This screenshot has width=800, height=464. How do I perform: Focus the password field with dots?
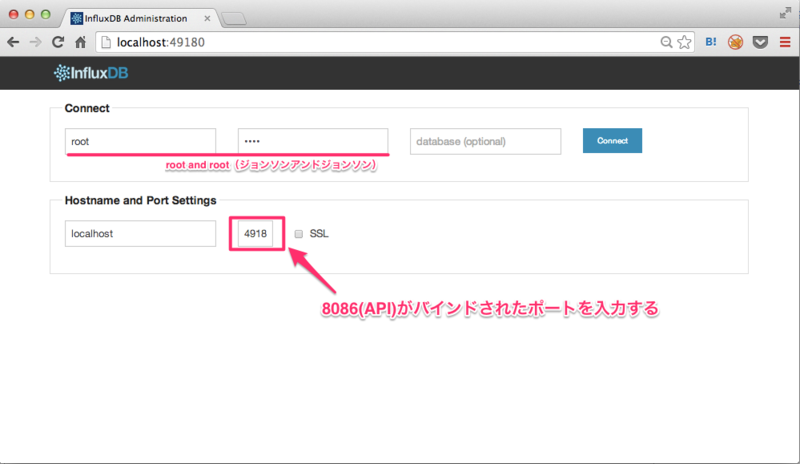[x=313, y=141]
